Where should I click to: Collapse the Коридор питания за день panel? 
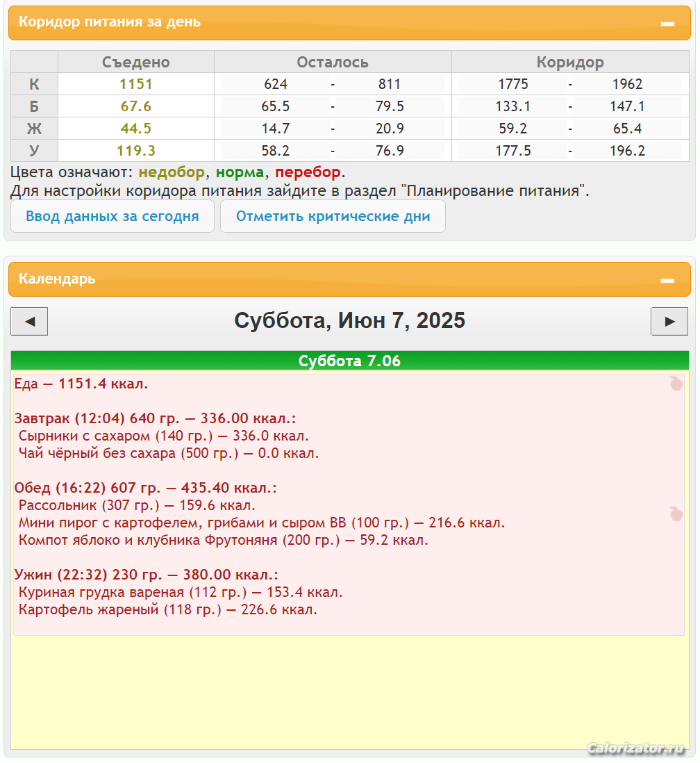[x=667, y=23]
